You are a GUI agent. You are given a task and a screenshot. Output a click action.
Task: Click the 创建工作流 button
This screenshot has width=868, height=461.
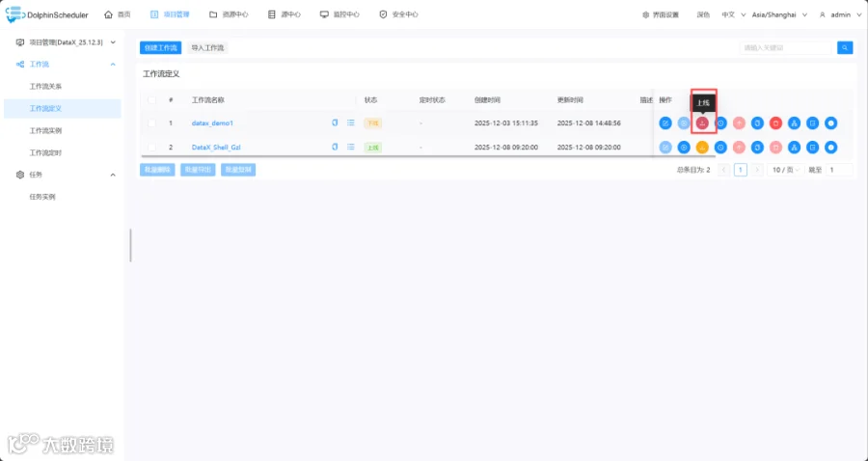160,48
